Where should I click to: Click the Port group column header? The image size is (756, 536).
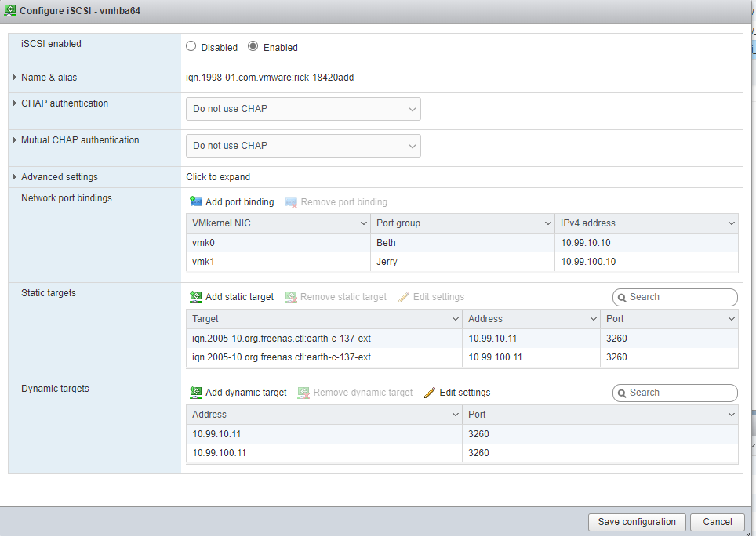pyautogui.click(x=463, y=223)
